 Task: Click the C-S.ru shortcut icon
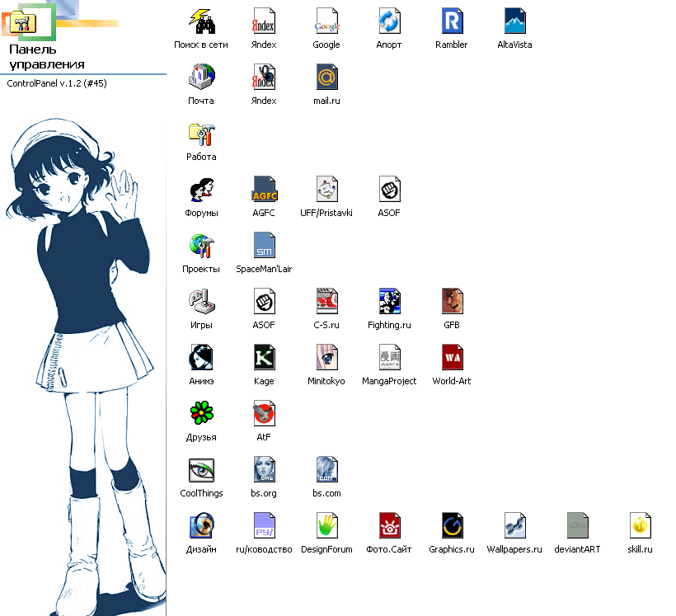326,302
